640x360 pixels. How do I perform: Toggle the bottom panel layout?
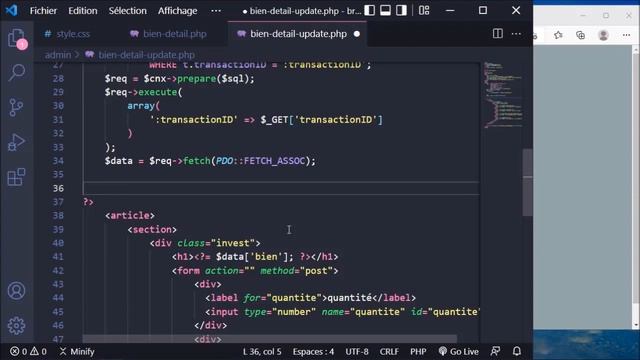tap(385, 10)
